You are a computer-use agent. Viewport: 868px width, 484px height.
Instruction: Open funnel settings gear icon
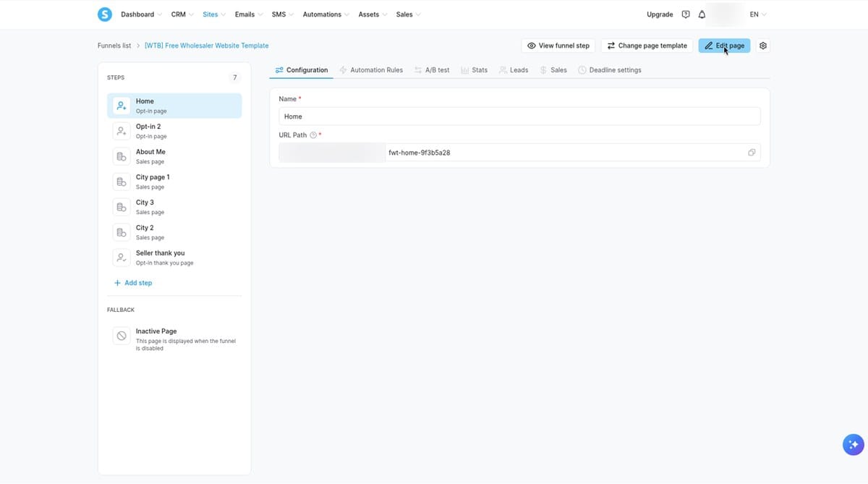(x=763, y=46)
